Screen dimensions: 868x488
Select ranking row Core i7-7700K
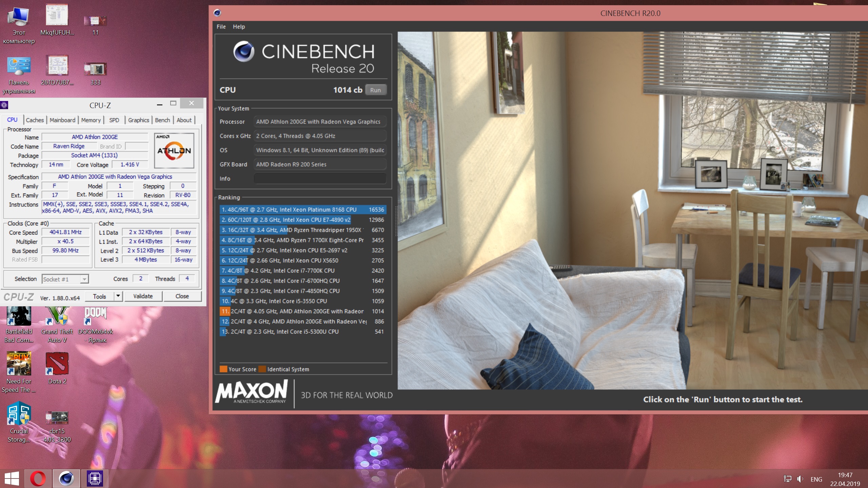(x=303, y=271)
